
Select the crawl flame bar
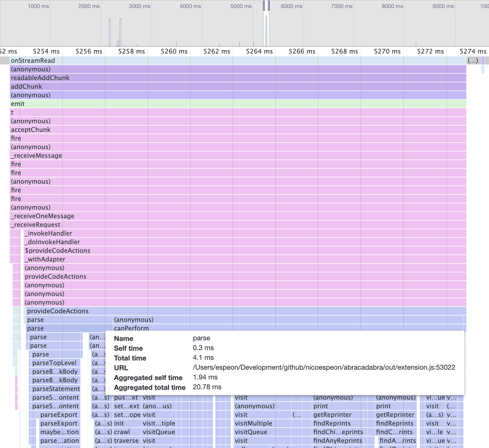(x=127, y=432)
